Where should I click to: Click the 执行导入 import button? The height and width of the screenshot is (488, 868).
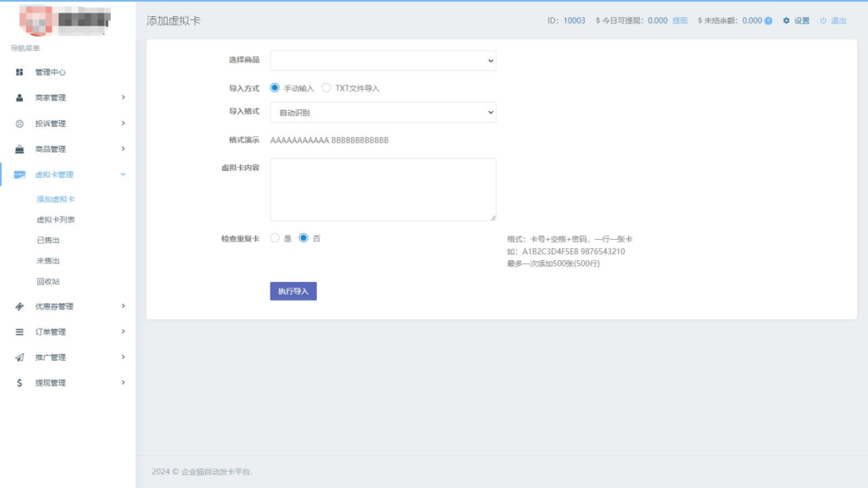click(x=292, y=291)
